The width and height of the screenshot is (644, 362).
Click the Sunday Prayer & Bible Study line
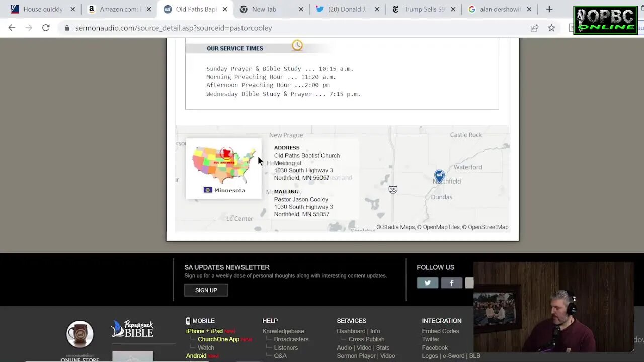click(280, 69)
